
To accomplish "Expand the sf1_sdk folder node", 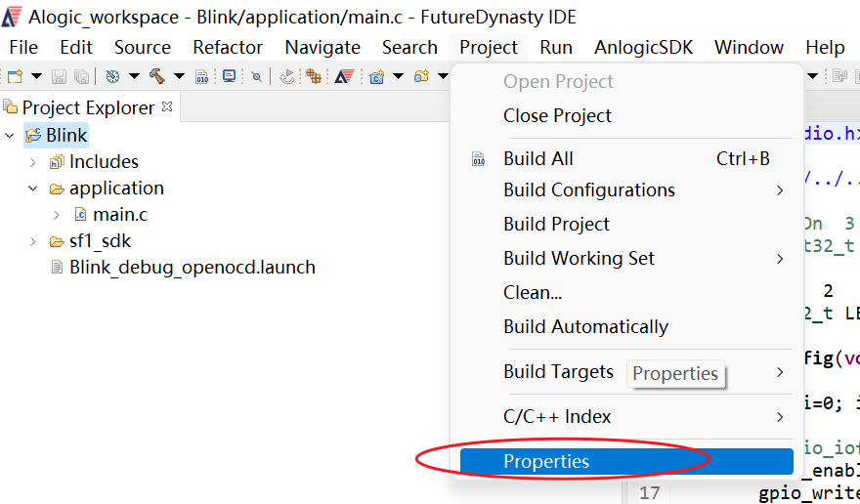I will click(x=33, y=241).
